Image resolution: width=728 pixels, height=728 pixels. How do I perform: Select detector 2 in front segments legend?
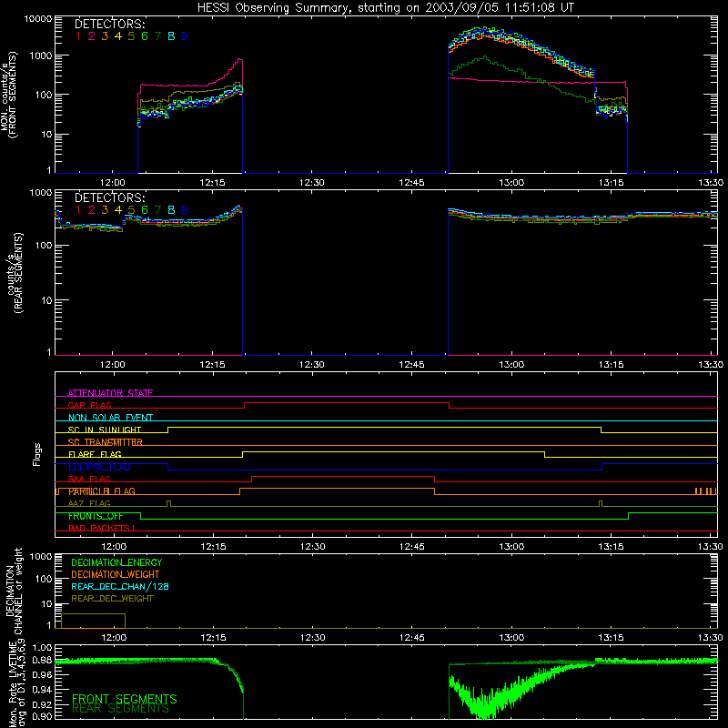92,36
